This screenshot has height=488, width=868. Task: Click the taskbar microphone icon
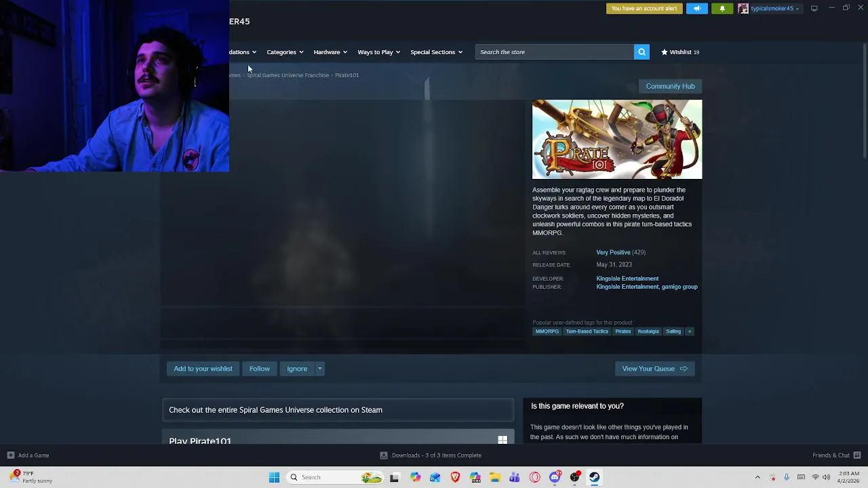(787, 477)
